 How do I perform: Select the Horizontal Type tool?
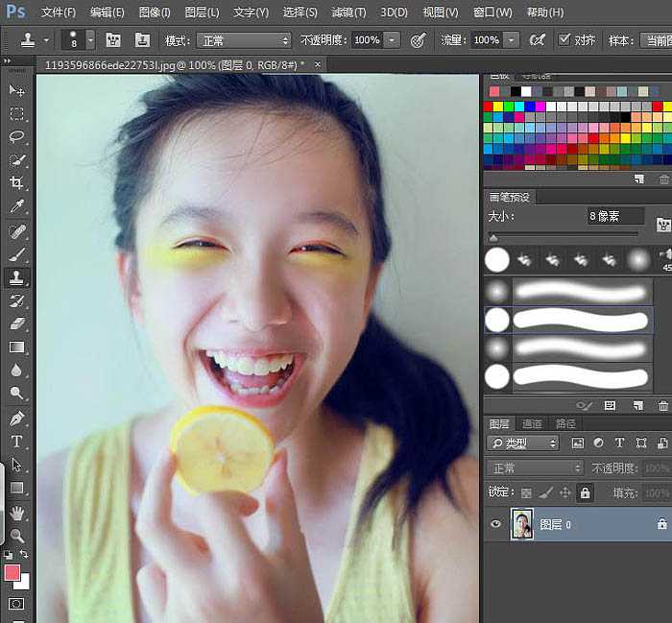coord(16,442)
